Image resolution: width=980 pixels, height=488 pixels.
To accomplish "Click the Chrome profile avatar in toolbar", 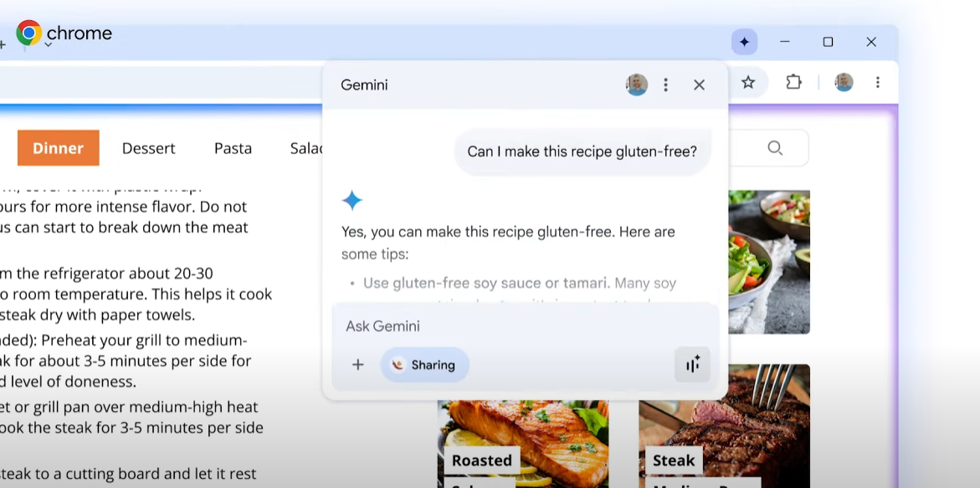I will click(844, 82).
